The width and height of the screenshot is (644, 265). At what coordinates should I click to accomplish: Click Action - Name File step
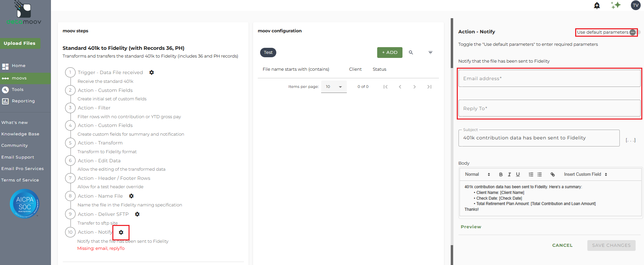point(100,196)
